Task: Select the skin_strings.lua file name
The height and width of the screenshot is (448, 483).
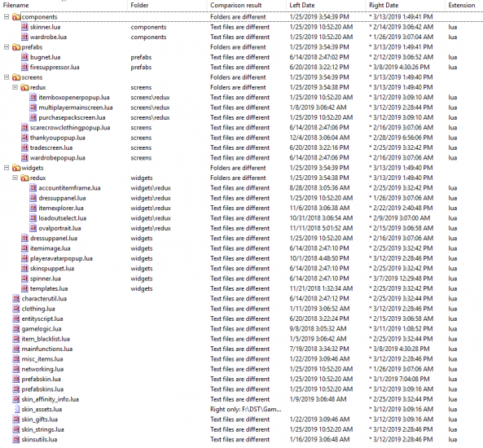Action: [x=42, y=429]
